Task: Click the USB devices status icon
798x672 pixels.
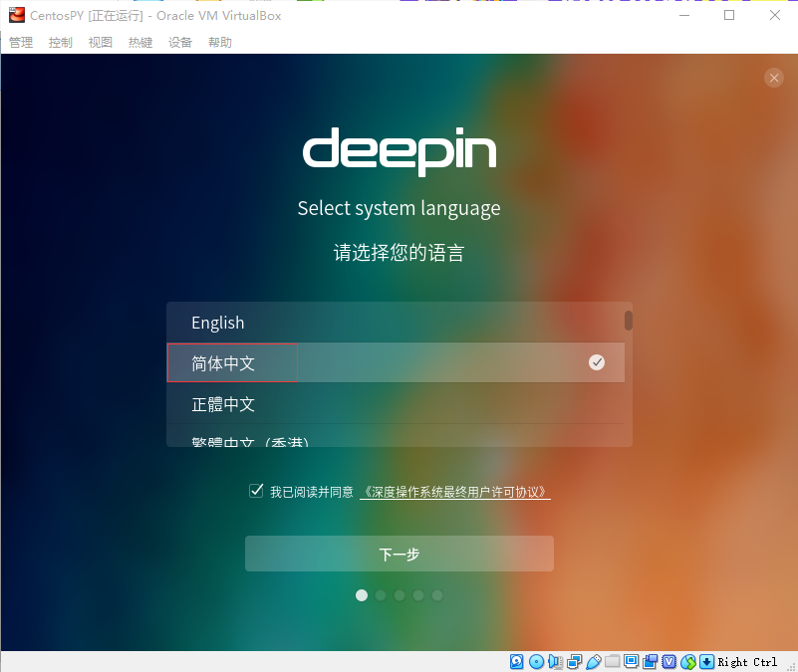Action: 594,661
